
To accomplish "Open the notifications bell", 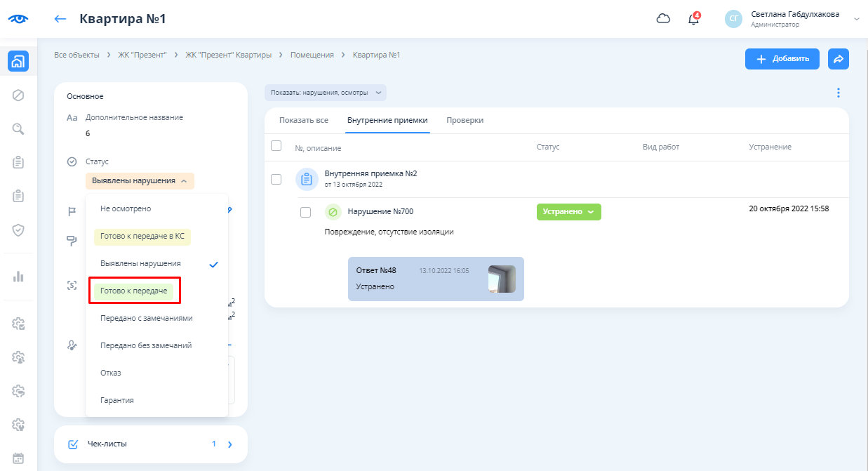I will coord(693,19).
